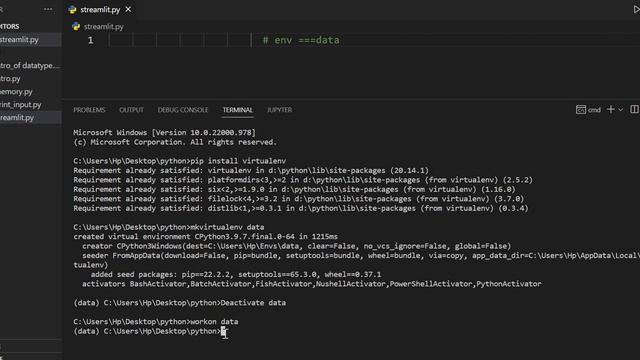Create a new terminal with plus
This screenshot has height=360, width=640.
611,109
